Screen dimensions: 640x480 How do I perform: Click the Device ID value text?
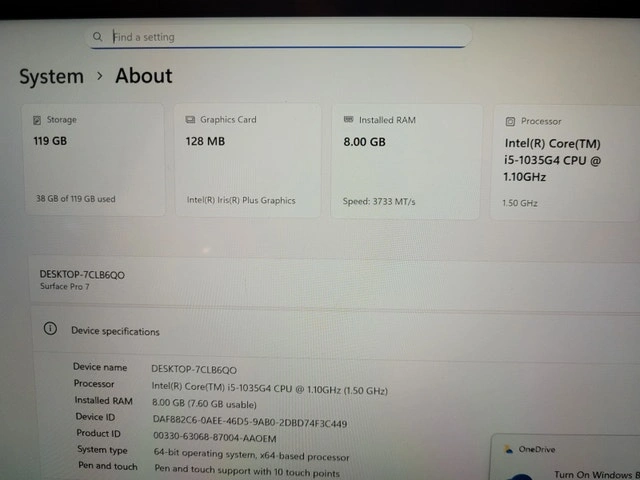(x=249, y=423)
